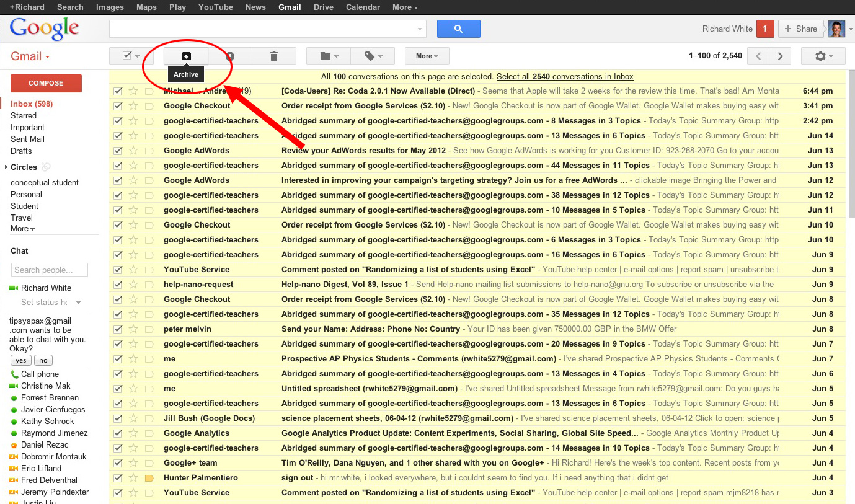Toggle importance marker on Hunter Palmentiero message

pos(149,478)
